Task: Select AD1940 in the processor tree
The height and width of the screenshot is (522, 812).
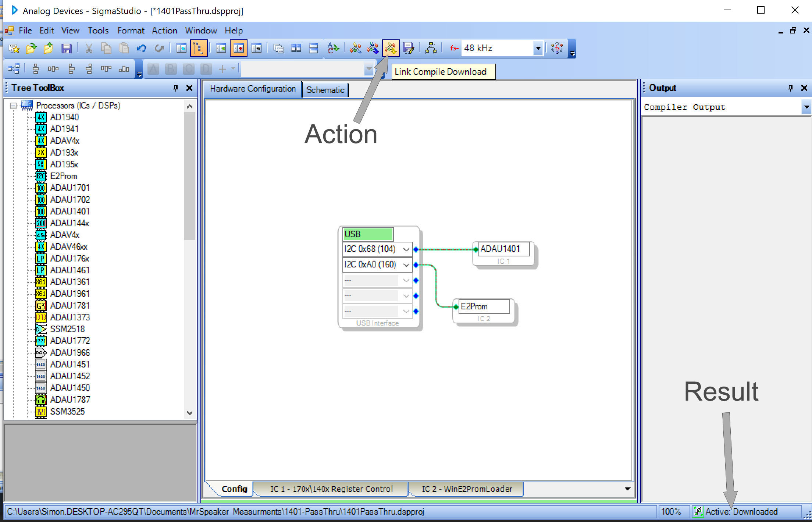Action: point(65,117)
